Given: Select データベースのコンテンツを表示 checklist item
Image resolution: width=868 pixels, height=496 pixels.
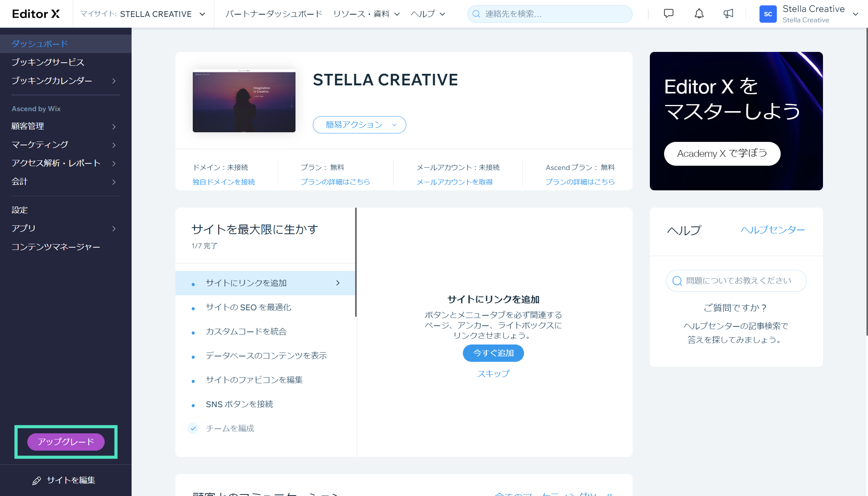Looking at the screenshot, I should (x=265, y=356).
